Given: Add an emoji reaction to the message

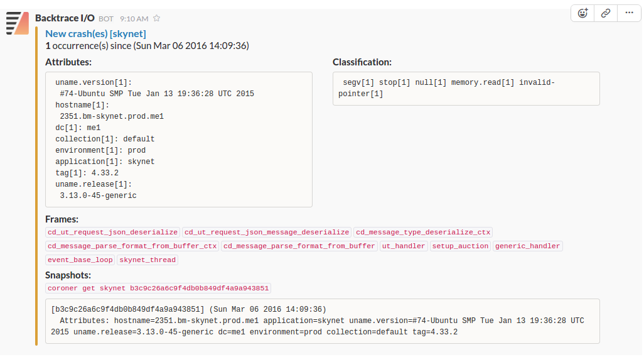Looking at the screenshot, I should pyautogui.click(x=583, y=13).
